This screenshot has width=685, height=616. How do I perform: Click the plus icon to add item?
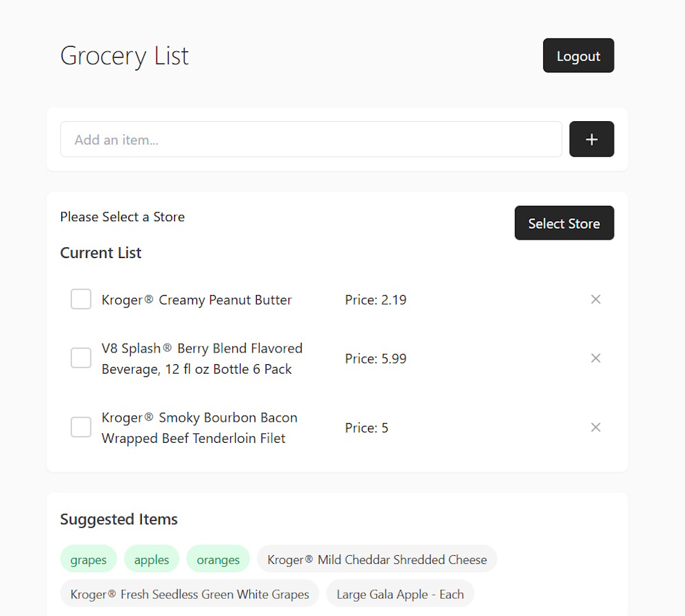click(x=591, y=139)
